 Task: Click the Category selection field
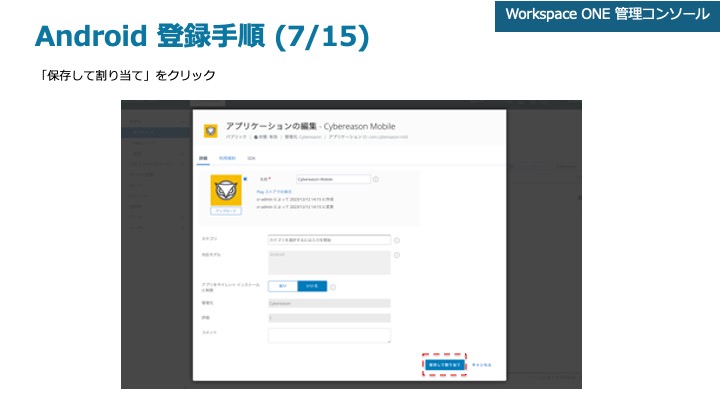329,240
